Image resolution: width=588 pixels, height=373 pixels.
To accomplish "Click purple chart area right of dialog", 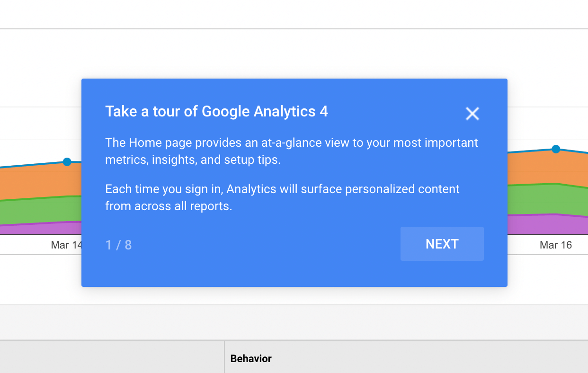I will [544, 224].
